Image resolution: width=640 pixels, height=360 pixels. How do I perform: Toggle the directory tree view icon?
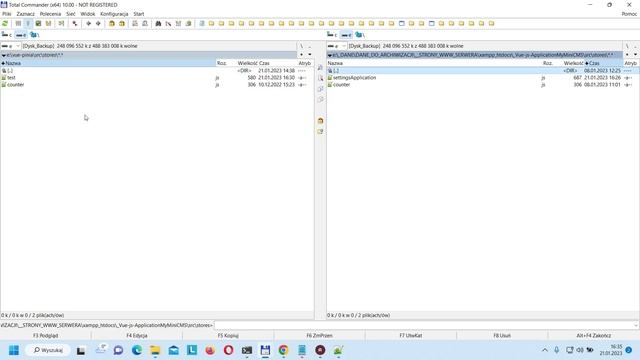(x=48, y=24)
